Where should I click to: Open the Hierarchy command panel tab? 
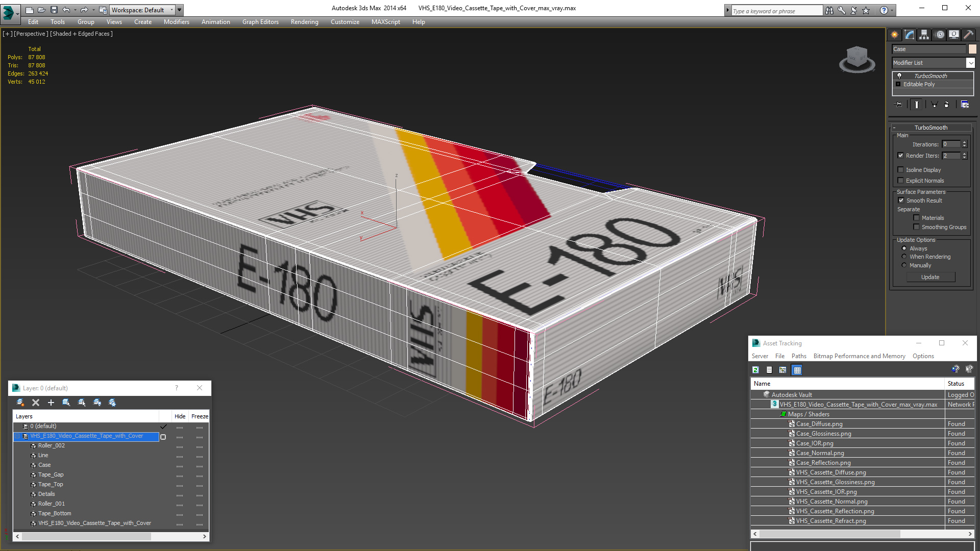click(924, 35)
